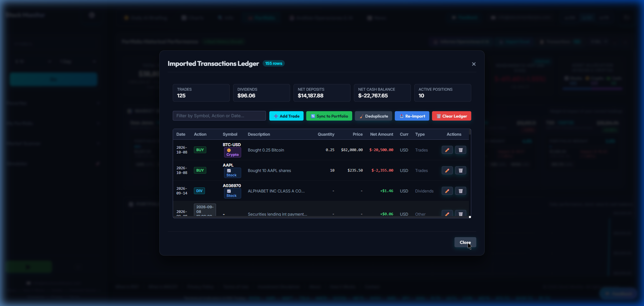Click the Add Trade button

(286, 116)
